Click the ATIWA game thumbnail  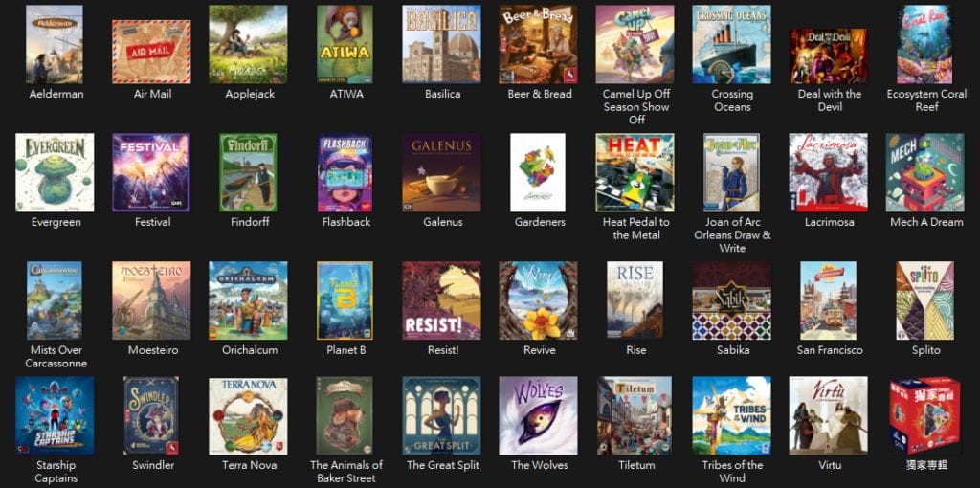(345, 45)
